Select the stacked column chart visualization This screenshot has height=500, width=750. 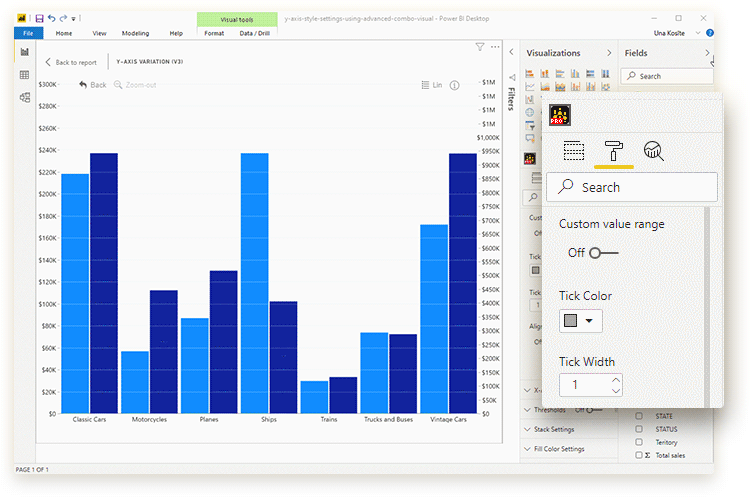[545, 74]
